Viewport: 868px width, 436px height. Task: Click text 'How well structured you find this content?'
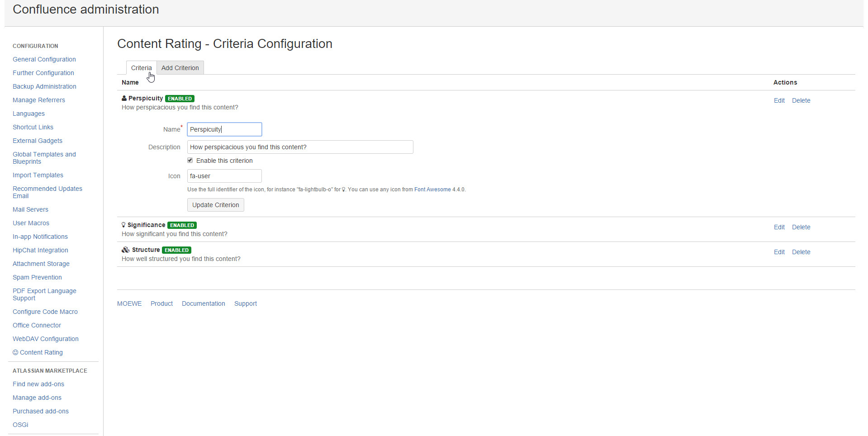point(181,259)
